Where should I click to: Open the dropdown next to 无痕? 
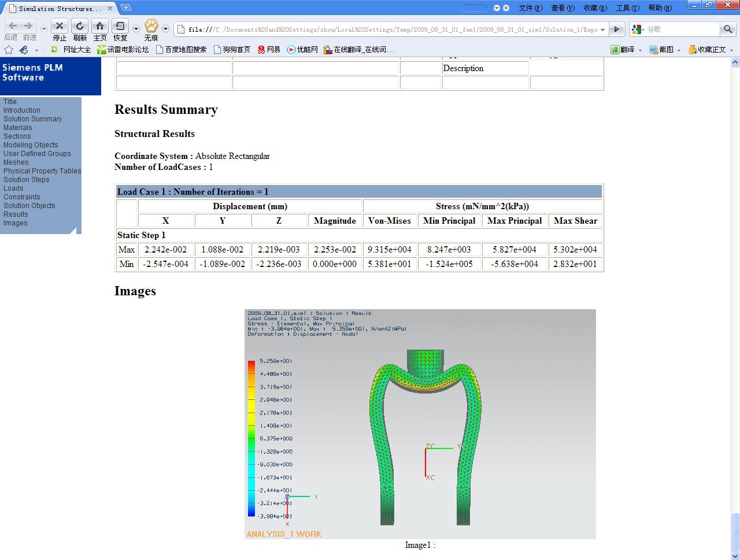[165, 29]
